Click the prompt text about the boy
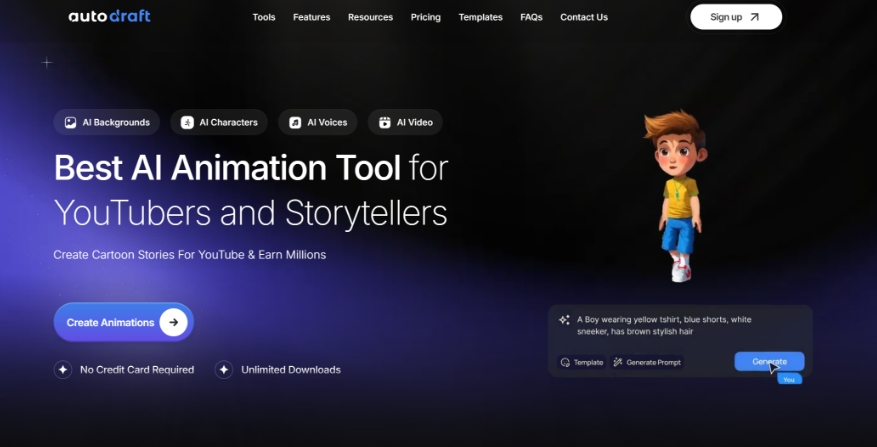Viewport: 877px width, 447px height. click(x=664, y=326)
